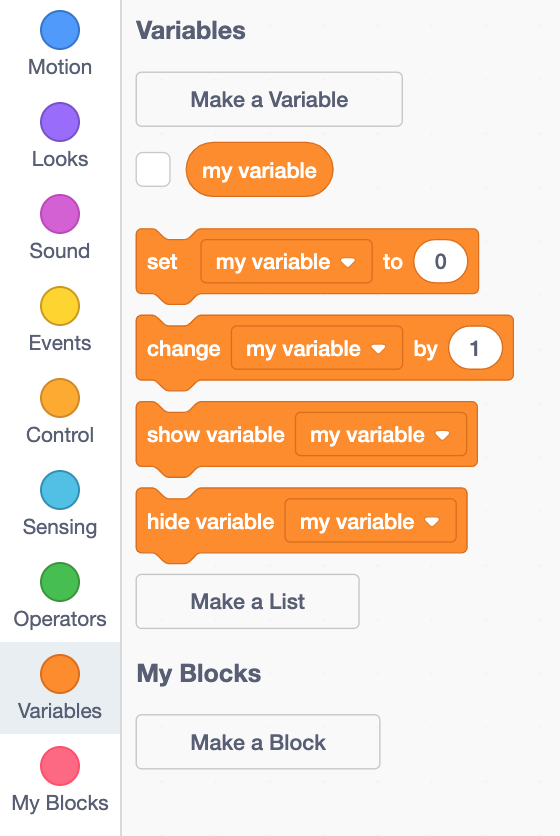560x836 pixels.
Task: Open dropdown in the show variable block
Action: [x=381, y=435]
